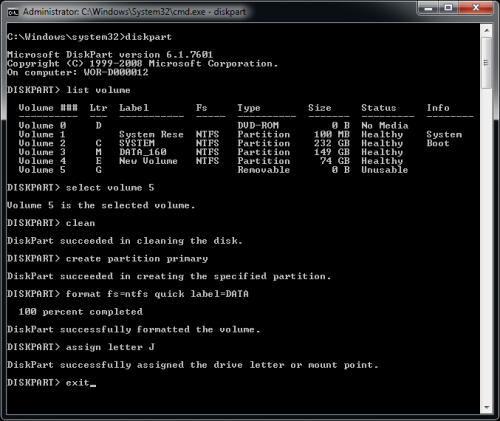Image resolution: width=500 pixels, height=421 pixels.
Task: Click the 'list volume' command text
Action: point(98,90)
